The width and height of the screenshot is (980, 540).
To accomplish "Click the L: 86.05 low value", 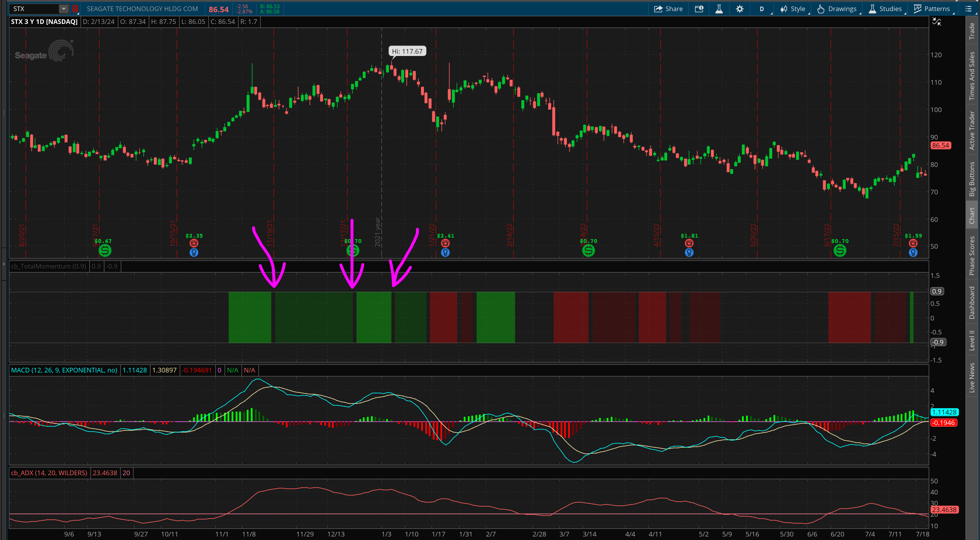I will point(193,22).
